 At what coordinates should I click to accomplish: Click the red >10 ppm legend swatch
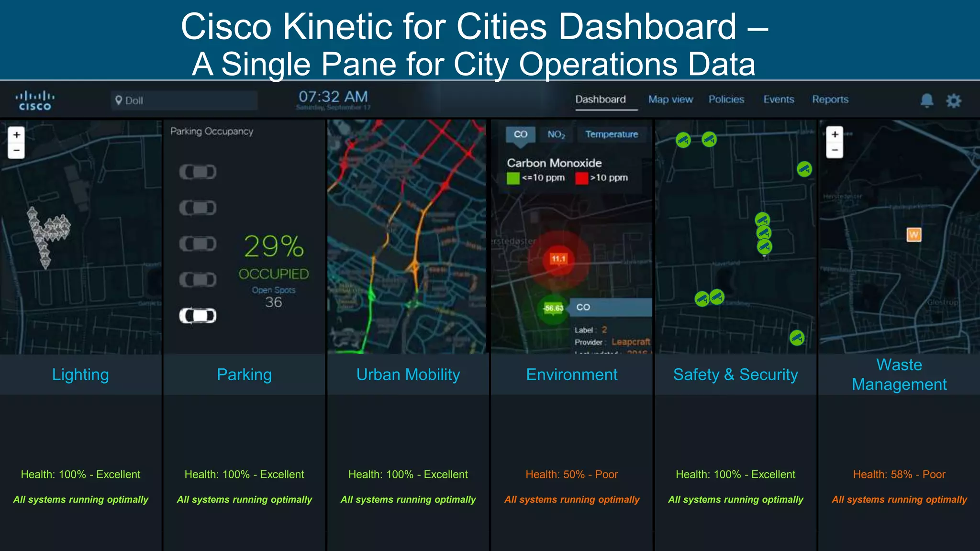581,178
